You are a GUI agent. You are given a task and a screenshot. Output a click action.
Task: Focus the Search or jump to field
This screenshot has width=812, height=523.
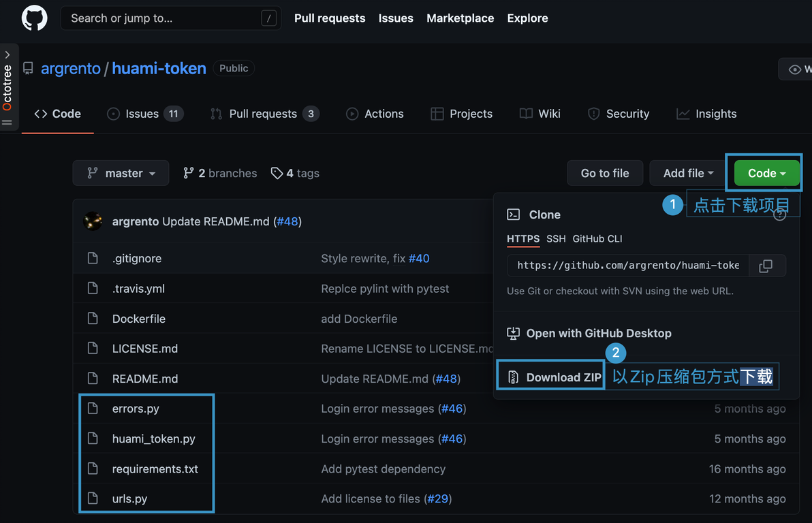pos(163,18)
